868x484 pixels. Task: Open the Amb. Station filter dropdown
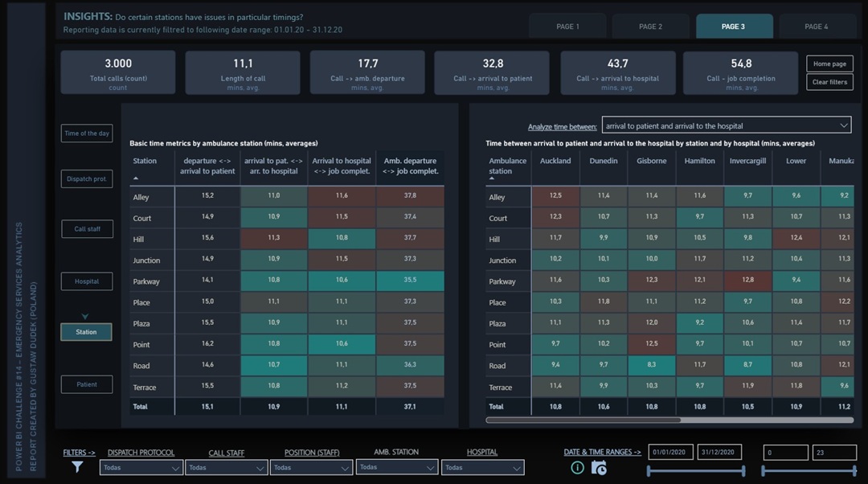pos(396,467)
